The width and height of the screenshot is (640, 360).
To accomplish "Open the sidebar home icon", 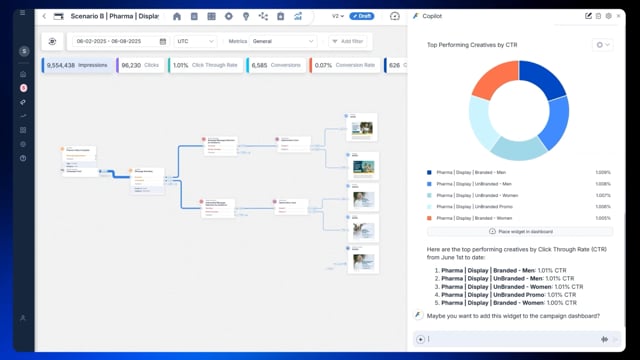I will (23, 74).
